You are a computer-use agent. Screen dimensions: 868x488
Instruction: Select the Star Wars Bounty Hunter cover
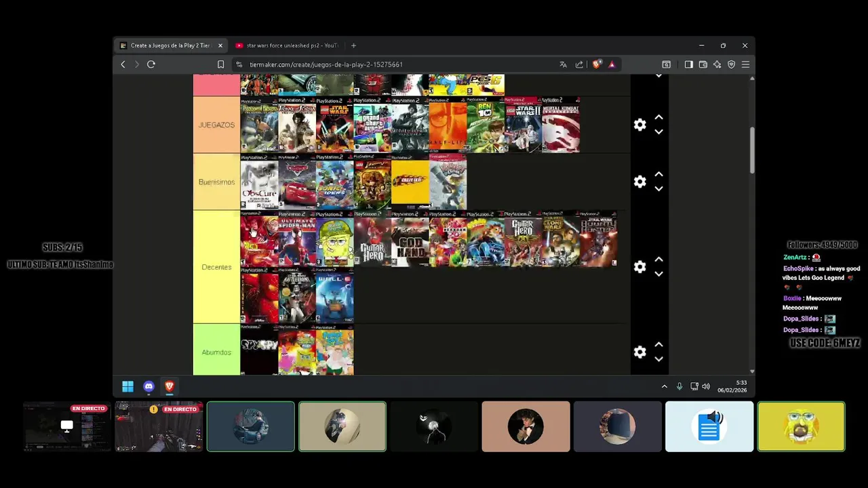[x=599, y=239]
